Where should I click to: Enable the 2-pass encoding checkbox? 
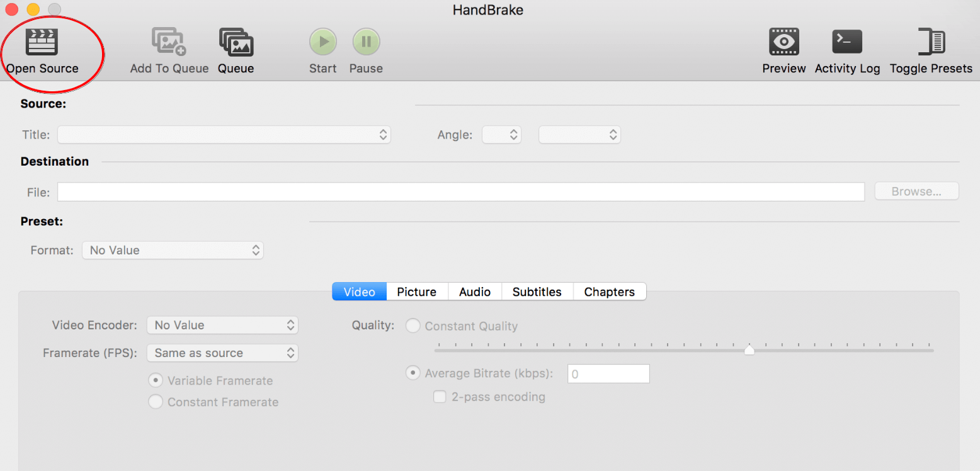[x=440, y=397]
